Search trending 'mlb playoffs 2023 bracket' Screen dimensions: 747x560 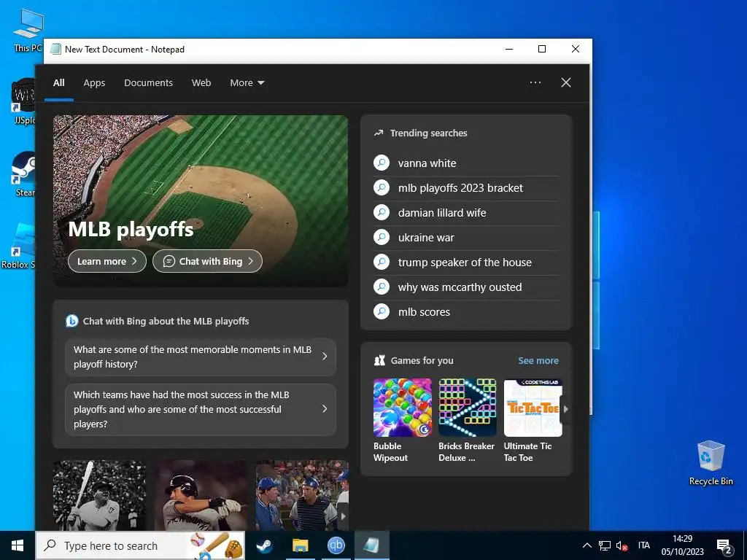466,188
